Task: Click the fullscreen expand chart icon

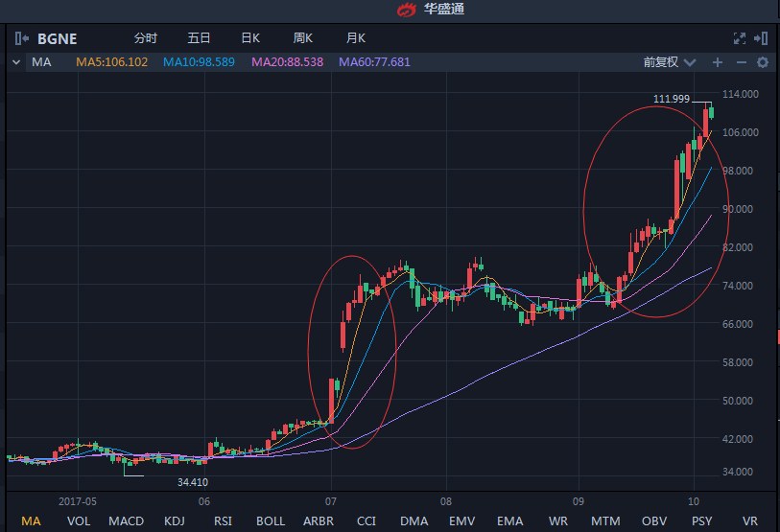Action: (x=739, y=39)
